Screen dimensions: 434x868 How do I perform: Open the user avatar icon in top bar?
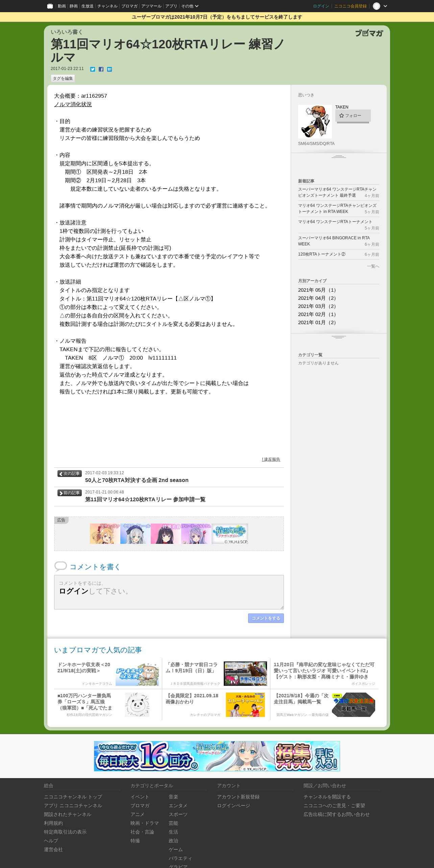tap(377, 6)
